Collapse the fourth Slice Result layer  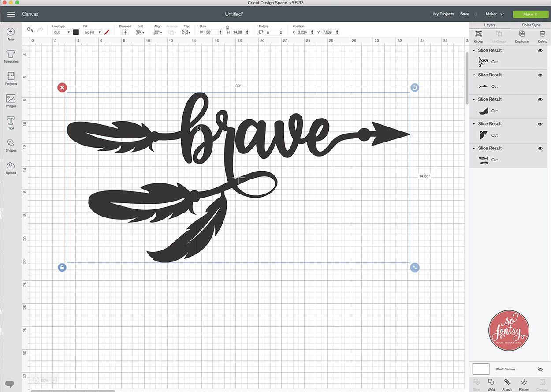[474, 124]
